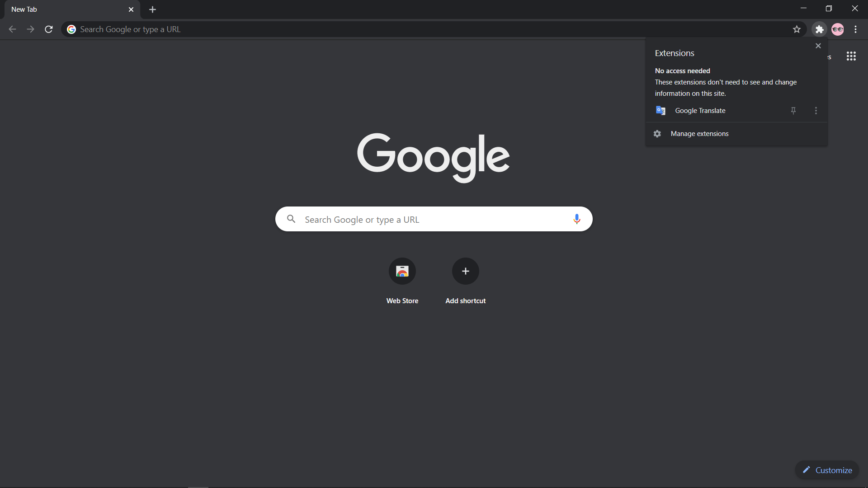Open a new tab with the plus
Image resolution: width=868 pixels, height=488 pixels.
152,9
